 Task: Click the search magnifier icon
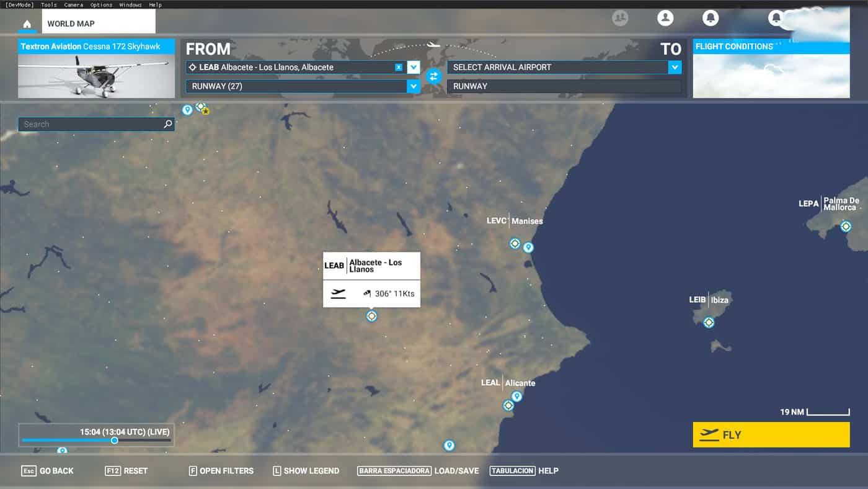pyautogui.click(x=167, y=124)
